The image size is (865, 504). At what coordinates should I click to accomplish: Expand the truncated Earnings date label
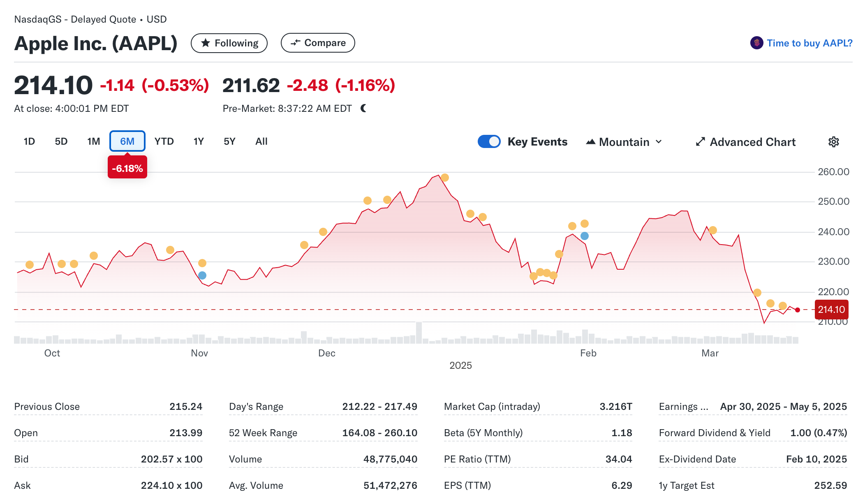tap(683, 407)
